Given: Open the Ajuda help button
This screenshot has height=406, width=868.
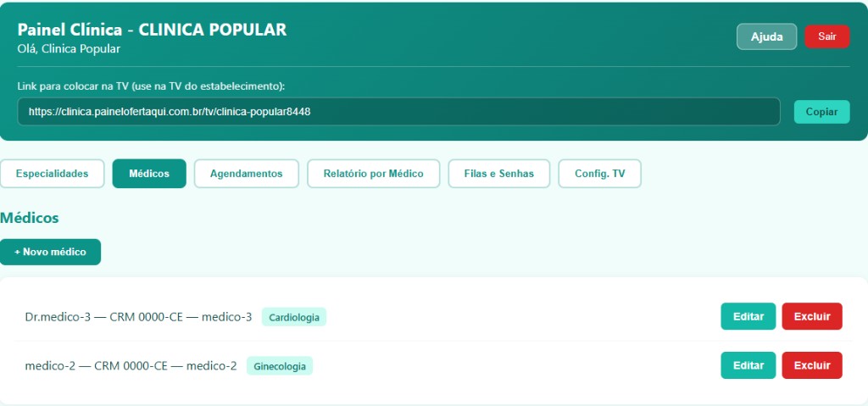Looking at the screenshot, I should (766, 36).
